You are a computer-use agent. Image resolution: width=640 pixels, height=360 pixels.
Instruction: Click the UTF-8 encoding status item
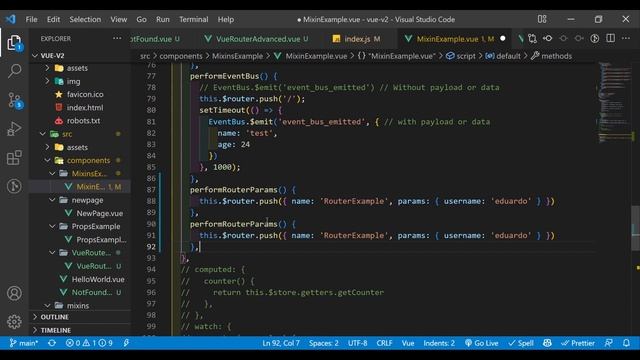(x=358, y=343)
